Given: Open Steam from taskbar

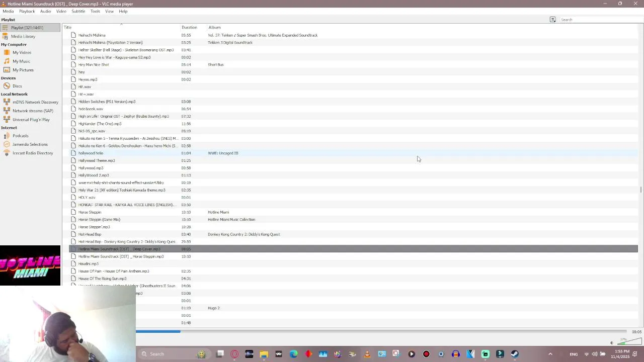Looking at the screenshot, I should click(514, 354).
